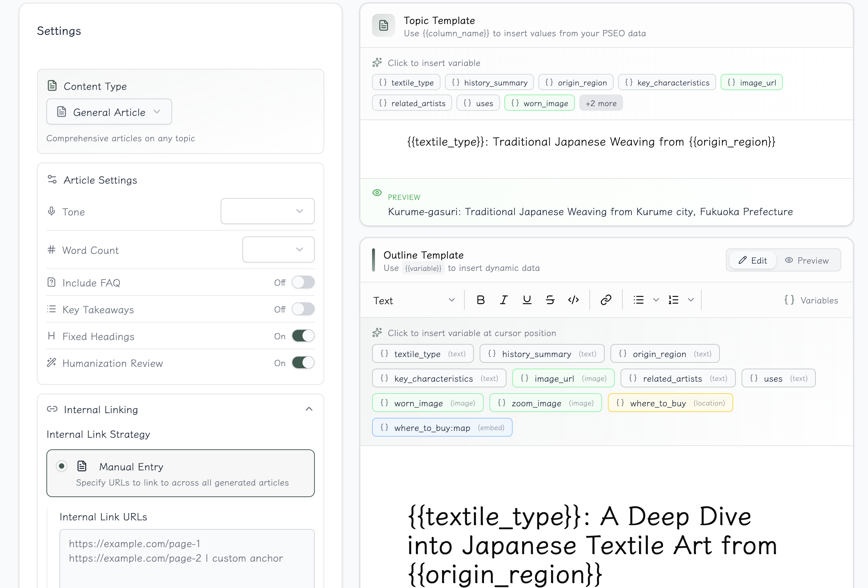
Task: Click the Internal Link URLs text area
Action: [x=187, y=558]
